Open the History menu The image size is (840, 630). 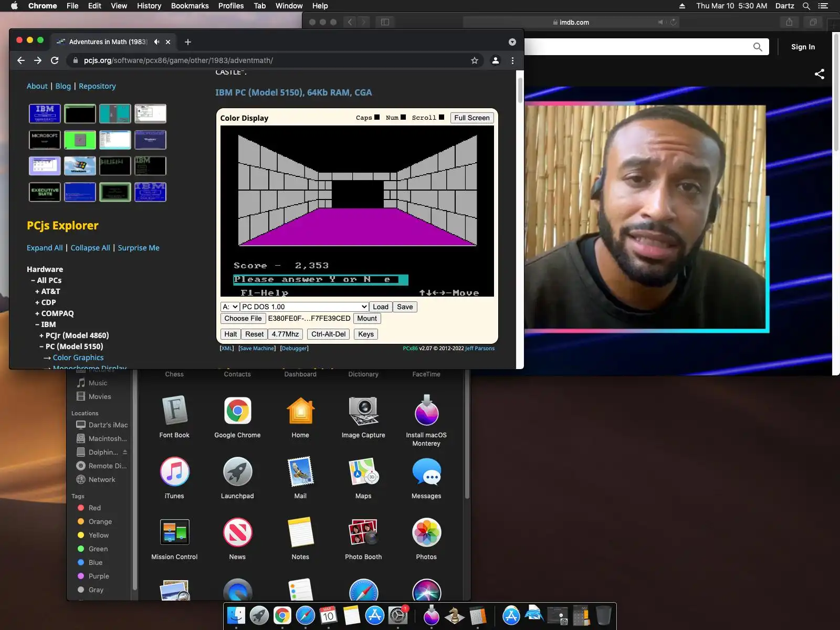(x=149, y=6)
